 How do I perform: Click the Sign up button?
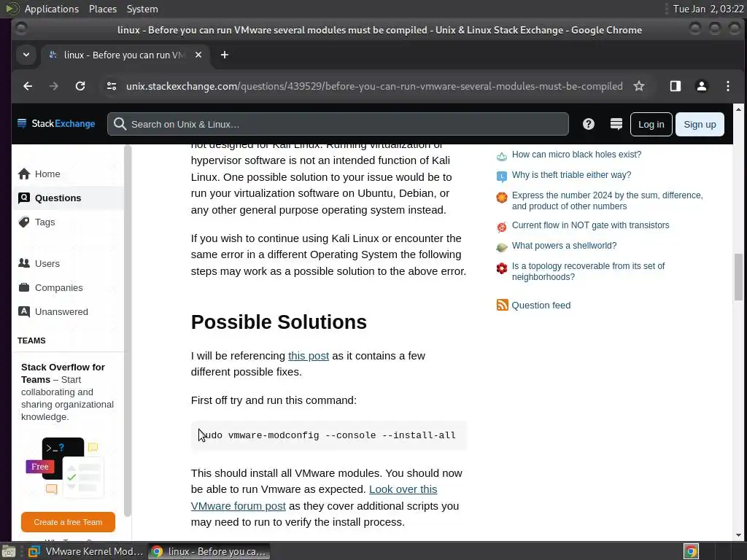tap(700, 124)
